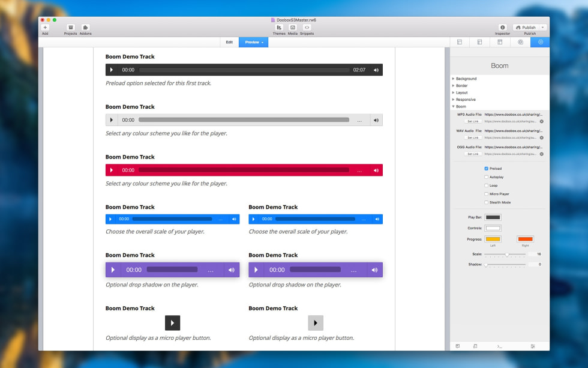Click the right purple player's volume icon
The height and width of the screenshot is (368, 588).
(374, 270)
